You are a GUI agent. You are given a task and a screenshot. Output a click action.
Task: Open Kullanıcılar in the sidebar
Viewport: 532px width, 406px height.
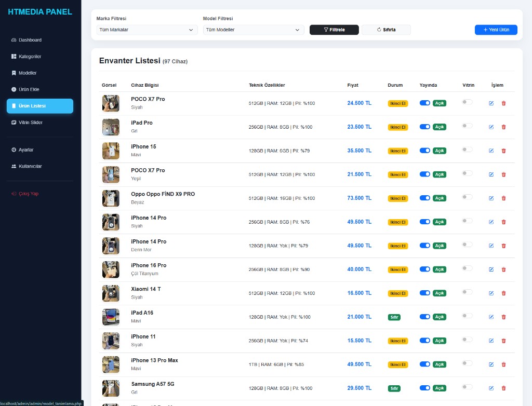pos(40,166)
